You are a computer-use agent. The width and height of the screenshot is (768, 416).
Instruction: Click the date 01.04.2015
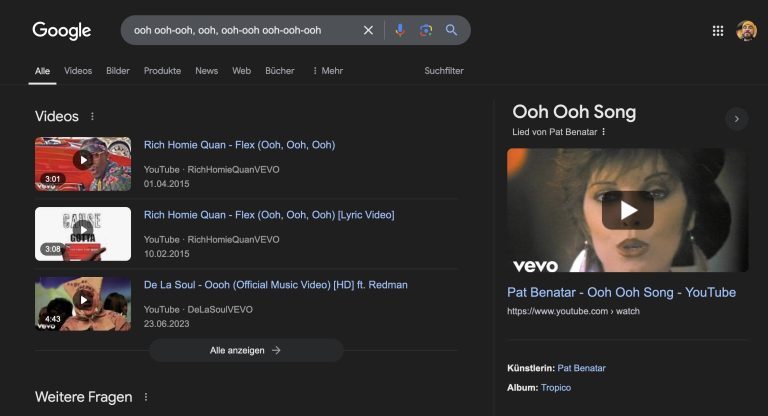(167, 184)
